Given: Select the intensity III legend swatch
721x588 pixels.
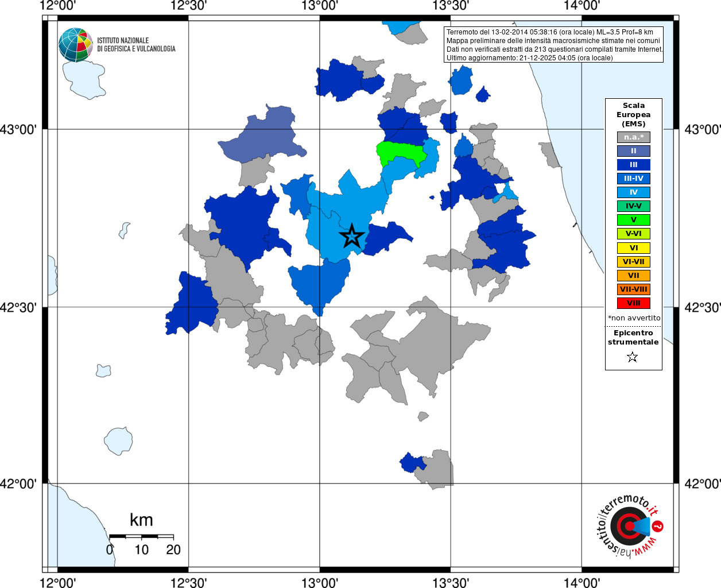Looking at the screenshot, I should coord(634,165).
